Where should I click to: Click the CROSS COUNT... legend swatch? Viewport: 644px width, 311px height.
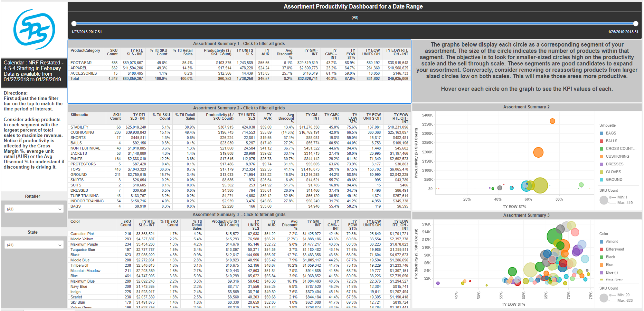tap(601, 149)
